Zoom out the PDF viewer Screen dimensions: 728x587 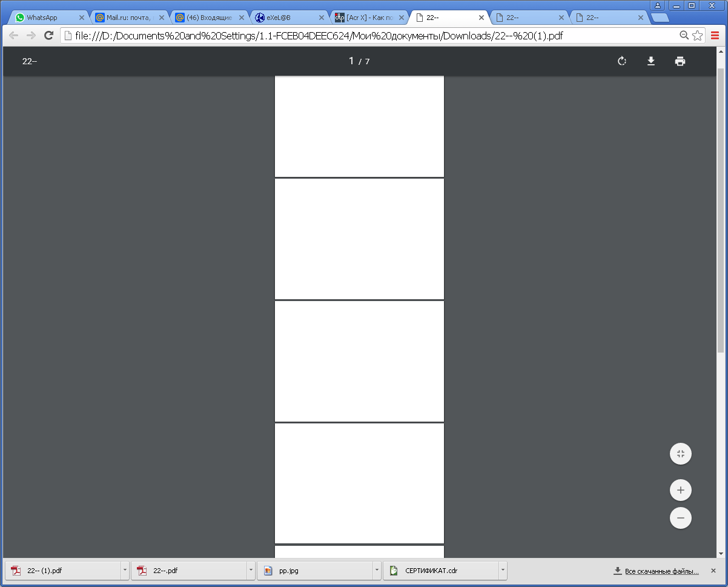point(681,518)
